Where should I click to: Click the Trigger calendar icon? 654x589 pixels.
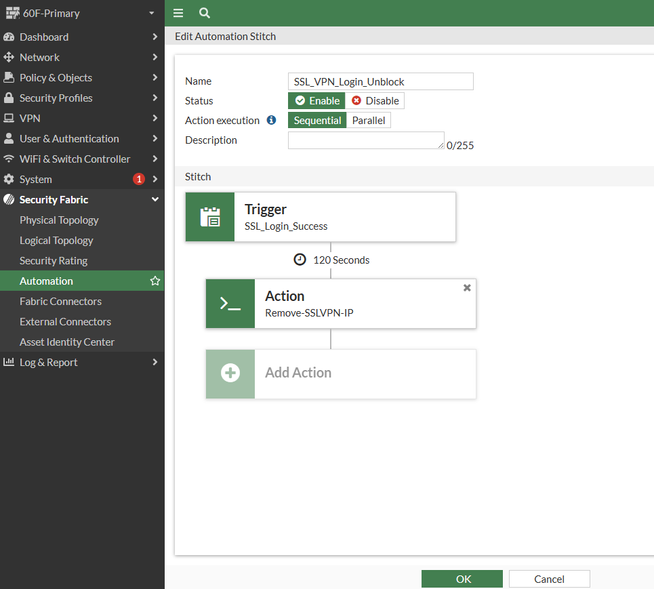[x=210, y=217]
